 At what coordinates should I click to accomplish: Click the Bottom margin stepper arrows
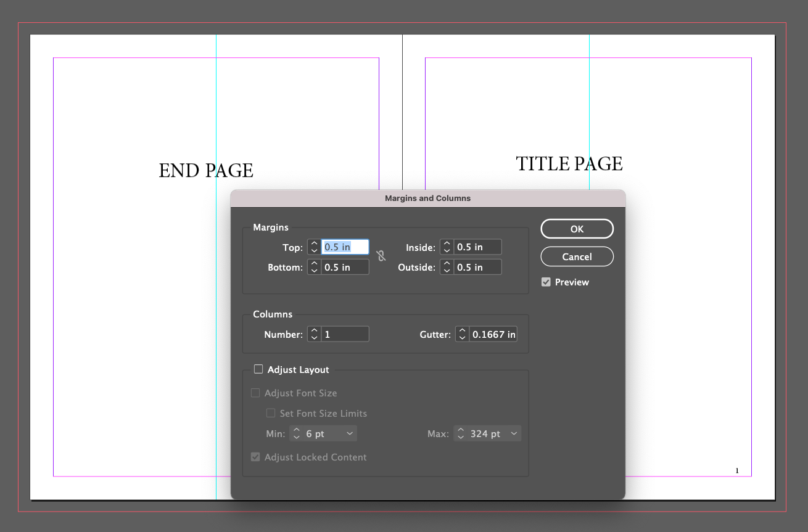click(314, 268)
